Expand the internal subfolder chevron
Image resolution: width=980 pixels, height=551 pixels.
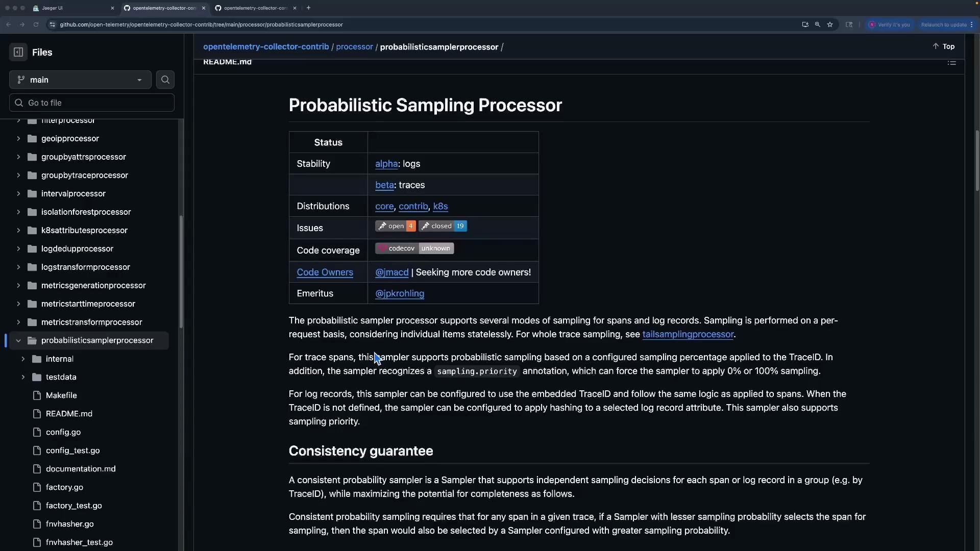tap(23, 359)
